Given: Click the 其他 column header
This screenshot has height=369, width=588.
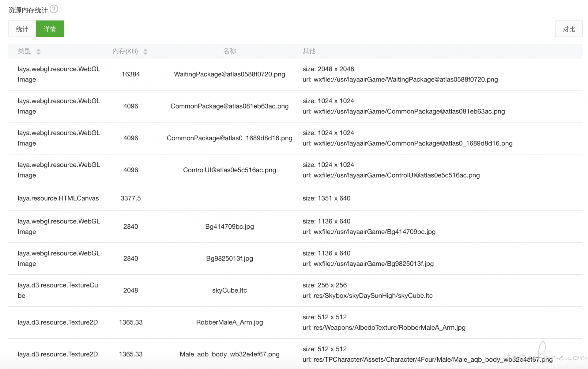Looking at the screenshot, I should click(x=309, y=51).
